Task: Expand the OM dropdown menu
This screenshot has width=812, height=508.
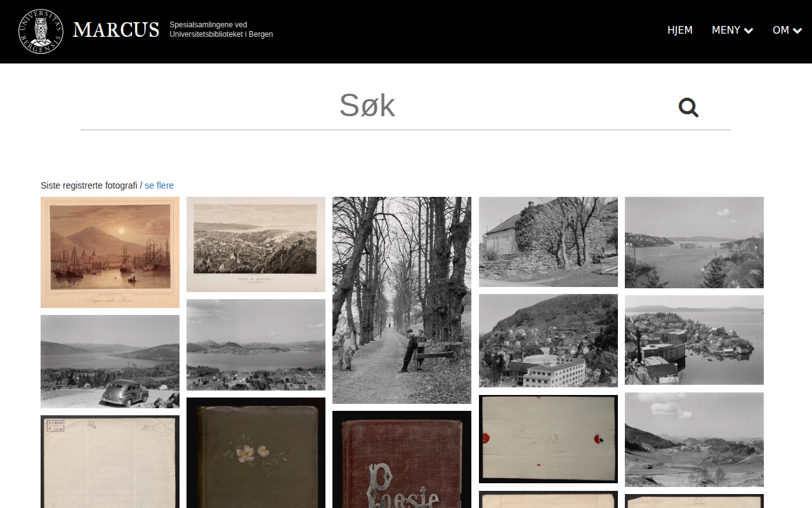Action: coord(787,30)
